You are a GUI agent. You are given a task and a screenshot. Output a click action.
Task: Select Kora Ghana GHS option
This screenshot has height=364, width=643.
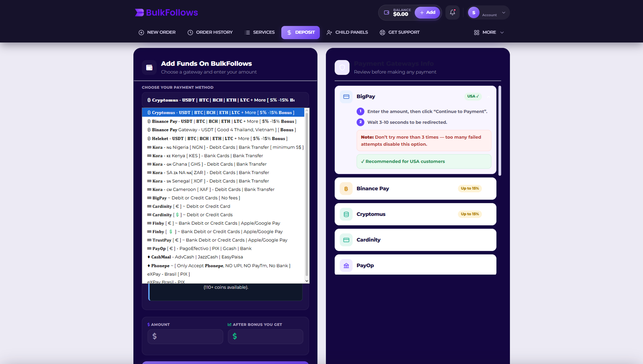223,164
